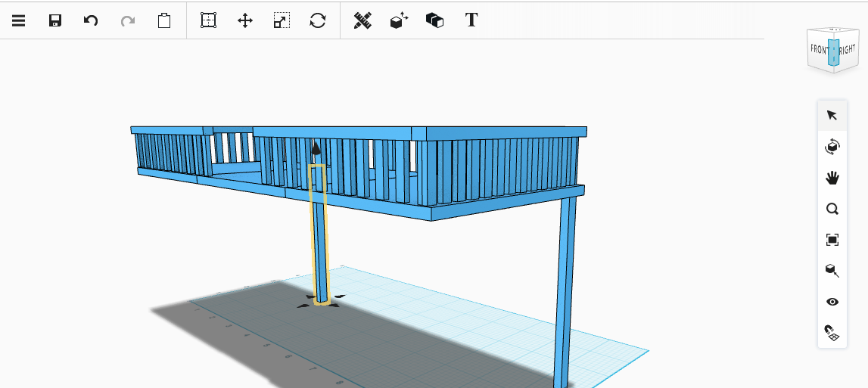
Task: Open the ruler and pencil Sketch tool
Action: 362,20
